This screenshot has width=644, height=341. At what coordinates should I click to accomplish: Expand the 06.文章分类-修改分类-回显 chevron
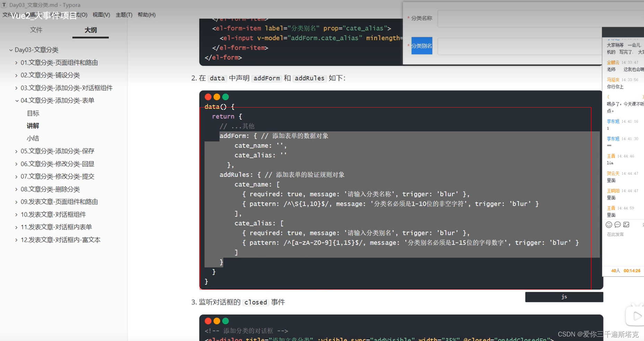pos(16,164)
